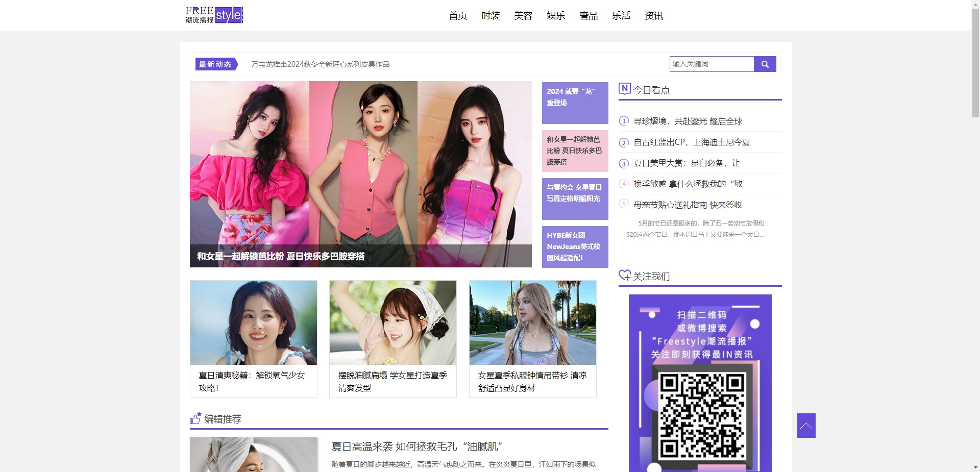Screen dimensions: 980x472
Task: Click the QR code in 关注我们 banner
Action: tap(702, 415)
